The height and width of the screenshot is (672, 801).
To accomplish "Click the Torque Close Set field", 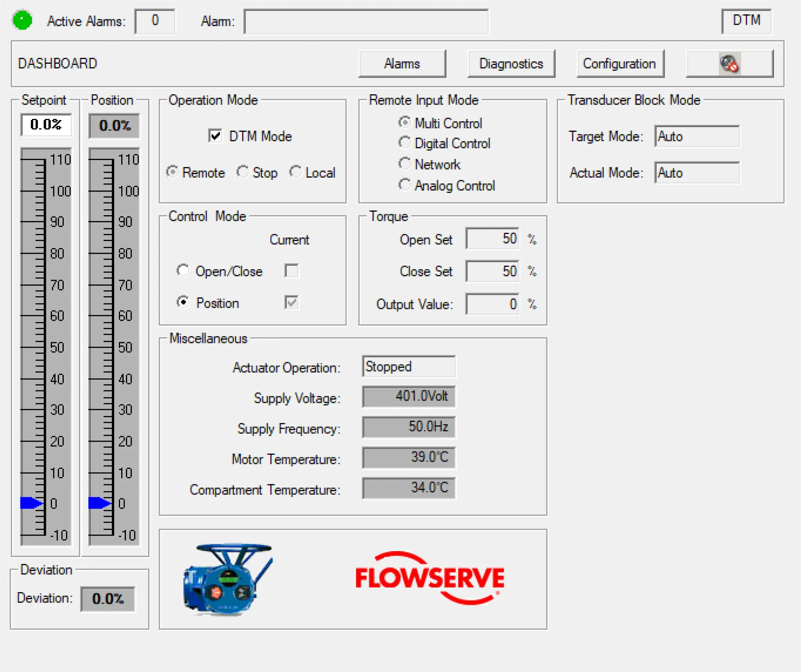I will click(x=492, y=271).
